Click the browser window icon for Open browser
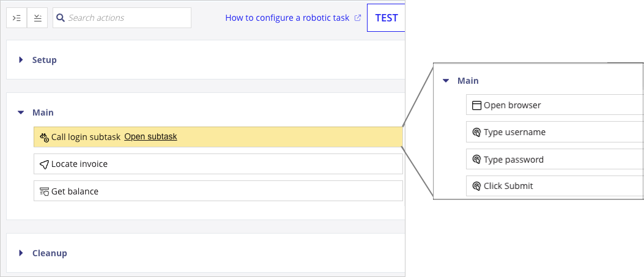The image size is (644, 277). (x=476, y=105)
